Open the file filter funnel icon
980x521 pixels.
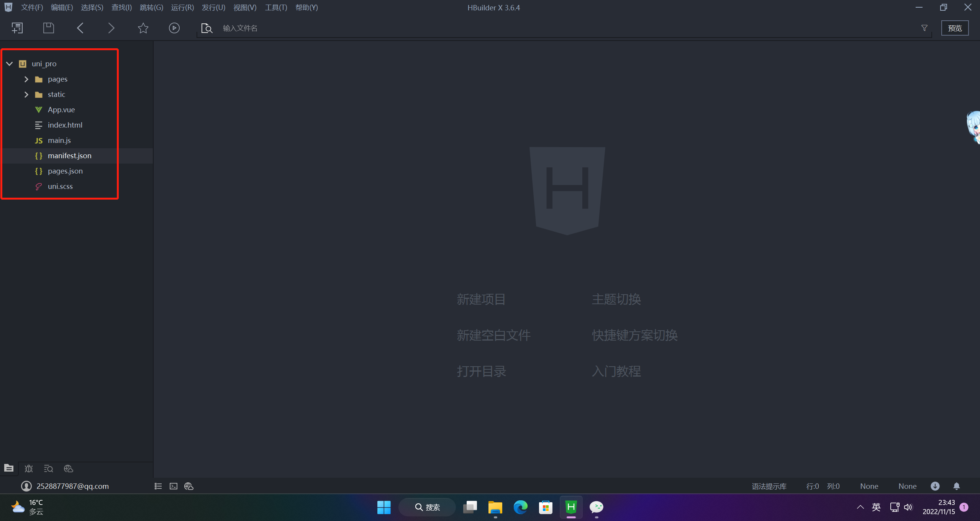(924, 28)
